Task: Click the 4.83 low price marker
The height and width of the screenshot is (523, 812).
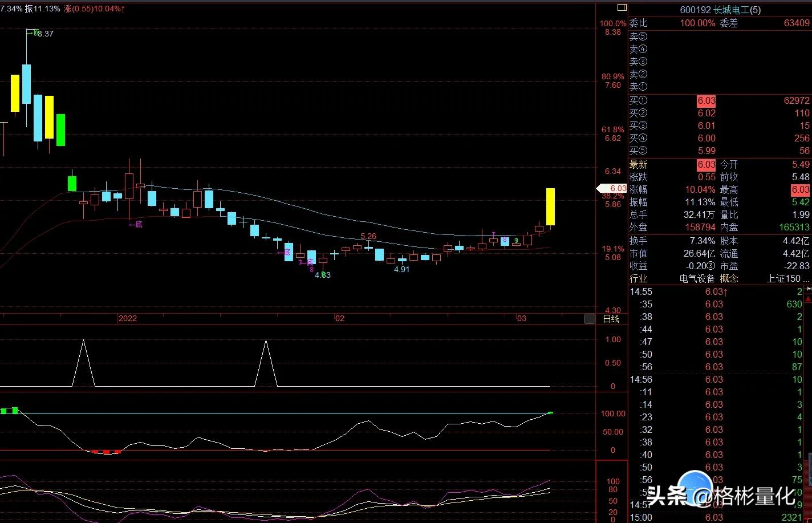Action: tap(322, 275)
